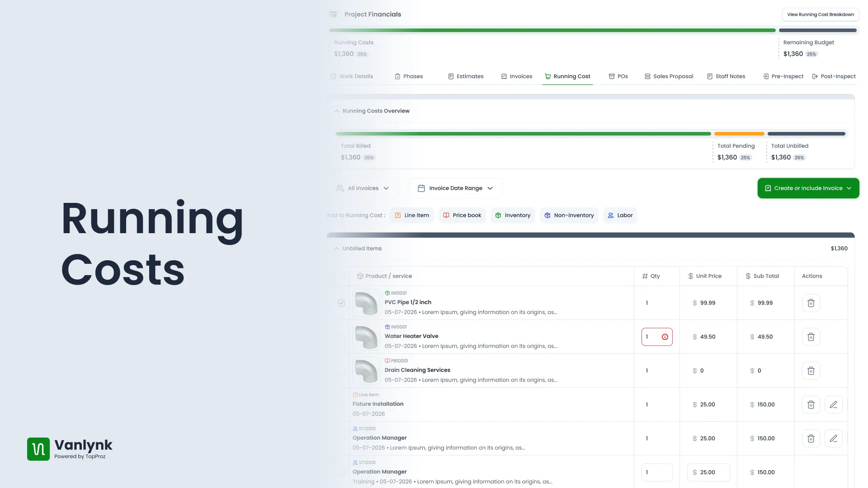Click the green Running Costs progress bar
868x488 pixels.
pyautogui.click(x=552, y=30)
